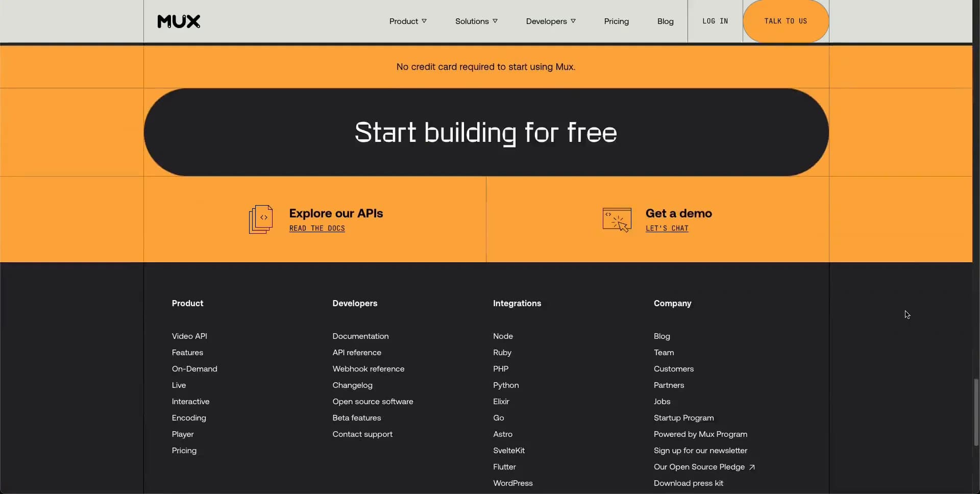The image size is (980, 494).
Task: Click the Integrations footer column heading
Action: coord(517,303)
